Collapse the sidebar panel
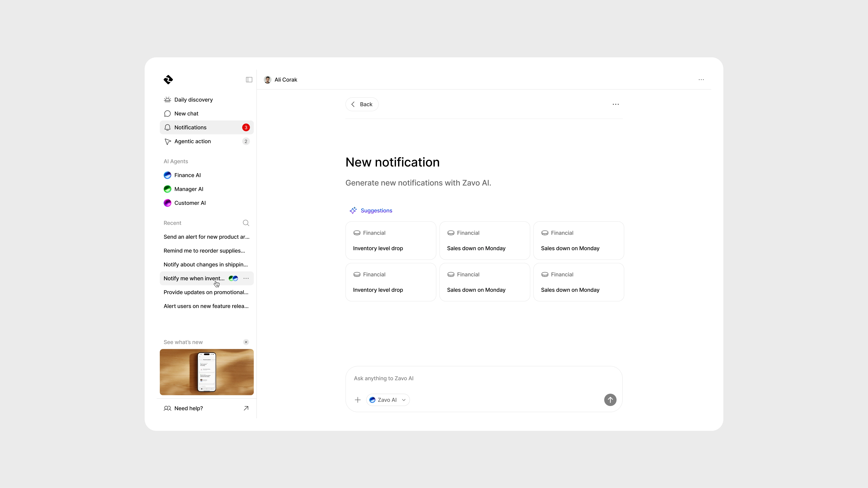The image size is (868, 488). pyautogui.click(x=249, y=80)
